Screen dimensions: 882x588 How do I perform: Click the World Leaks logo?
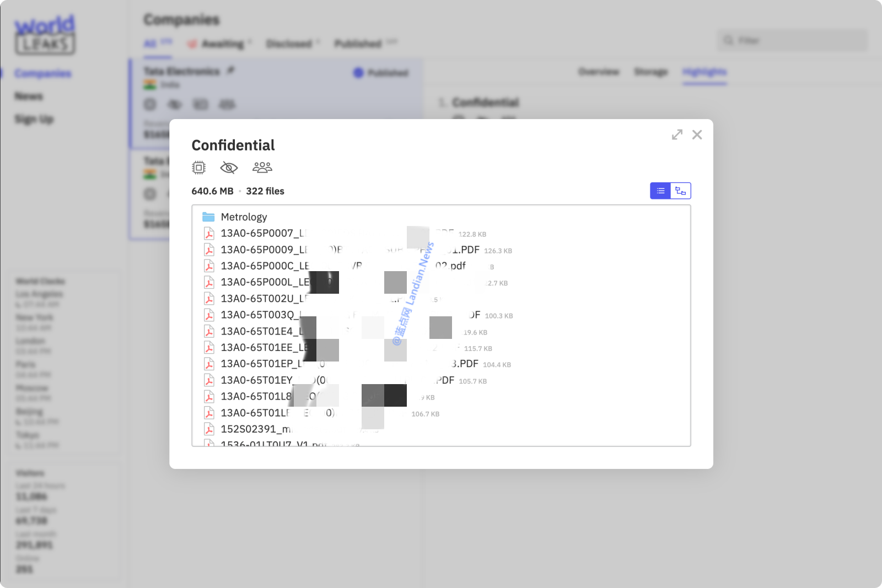(x=45, y=35)
